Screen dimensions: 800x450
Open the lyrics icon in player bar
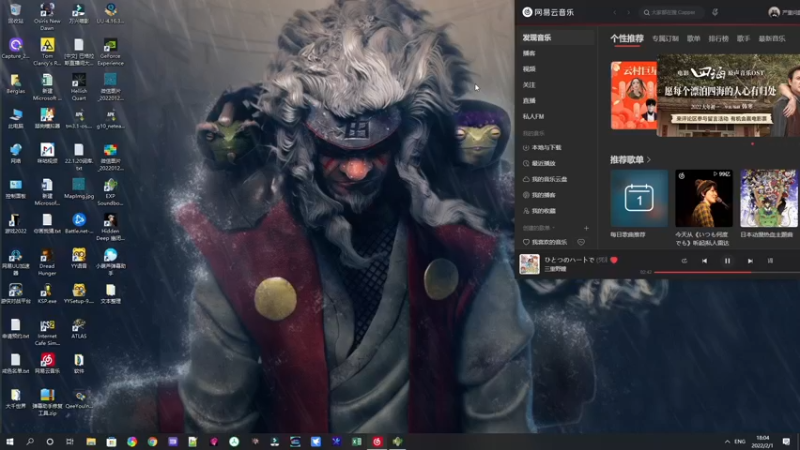(770, 261)
